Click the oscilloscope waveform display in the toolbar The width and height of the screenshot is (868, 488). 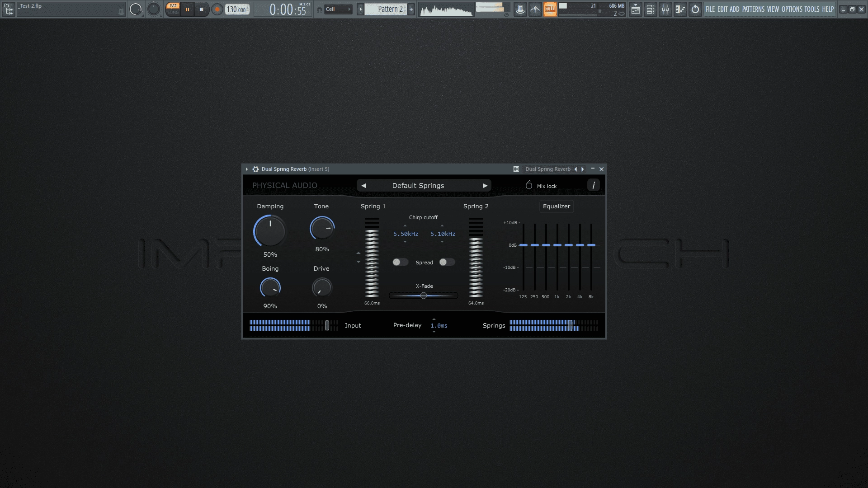(446, 9)
